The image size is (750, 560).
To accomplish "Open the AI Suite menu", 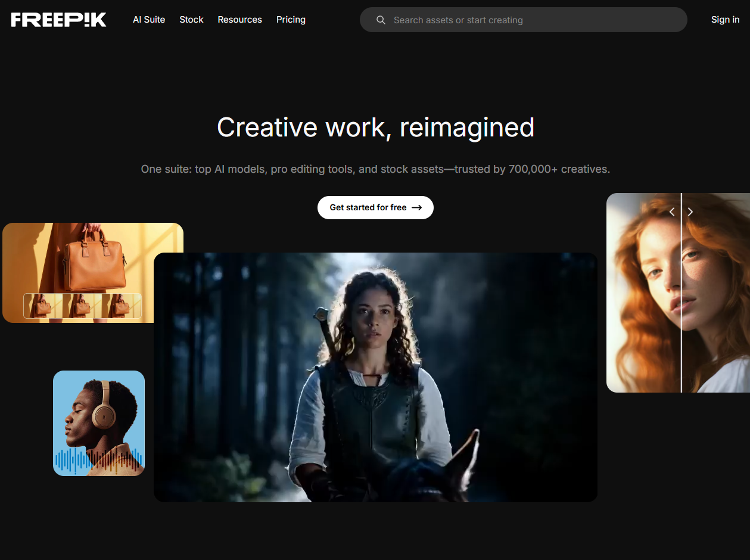I will pyautogui.click(x=149, y=20).
